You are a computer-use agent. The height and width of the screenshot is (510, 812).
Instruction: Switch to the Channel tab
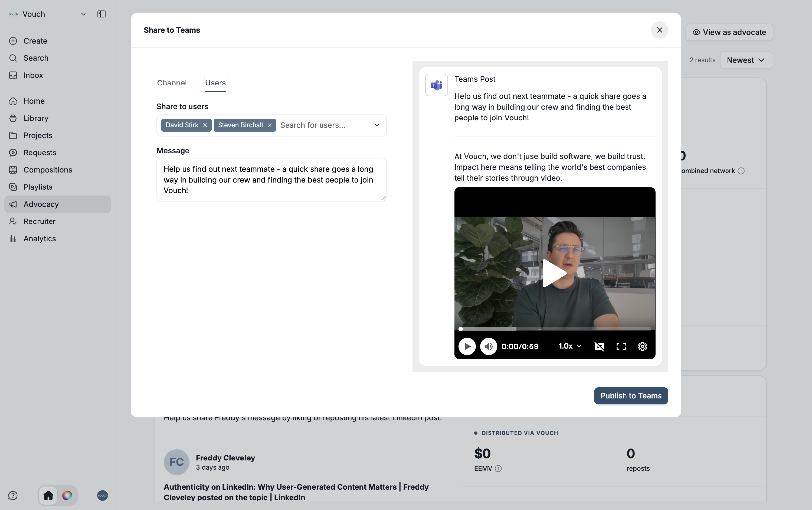pyautogui.click(x=172, y=83)
